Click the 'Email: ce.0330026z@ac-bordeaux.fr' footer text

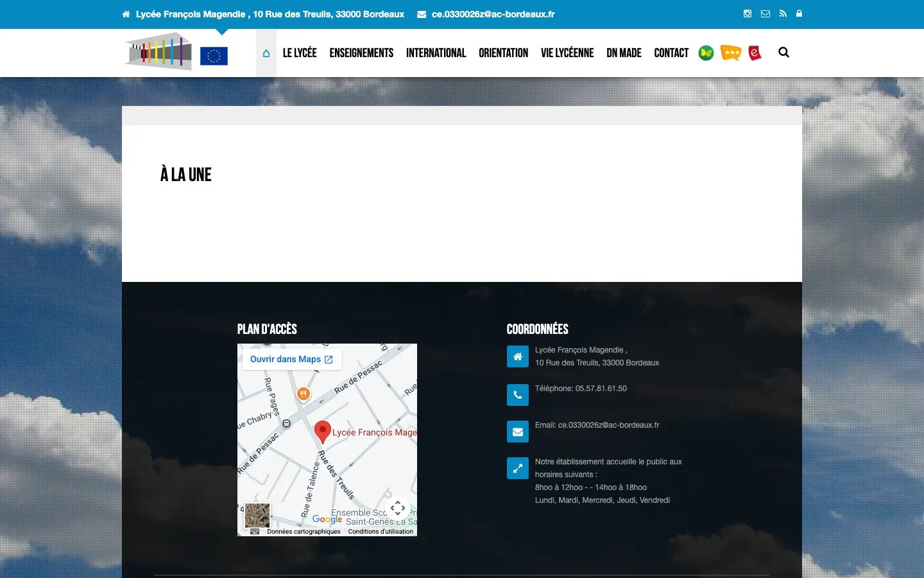tap(597, 425)
